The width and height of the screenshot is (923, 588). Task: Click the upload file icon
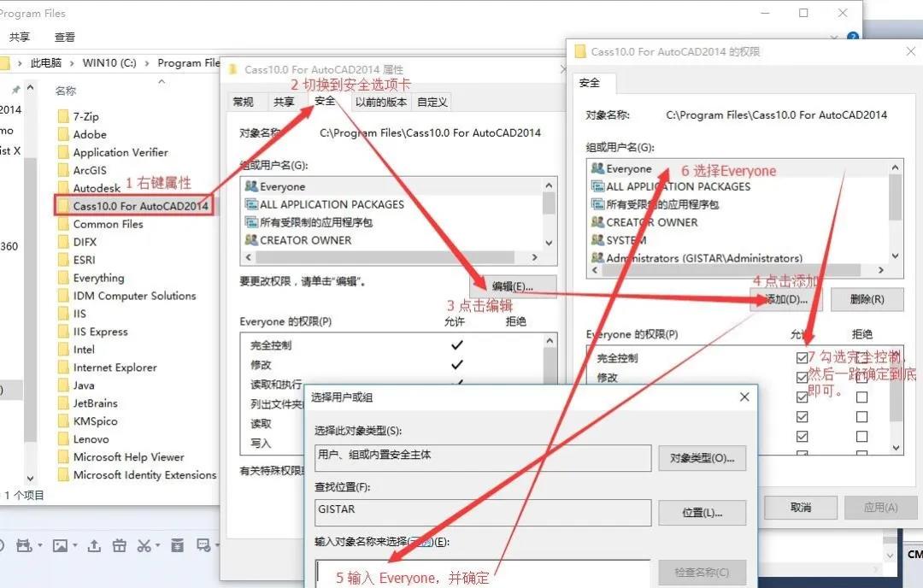coord(94,545)
